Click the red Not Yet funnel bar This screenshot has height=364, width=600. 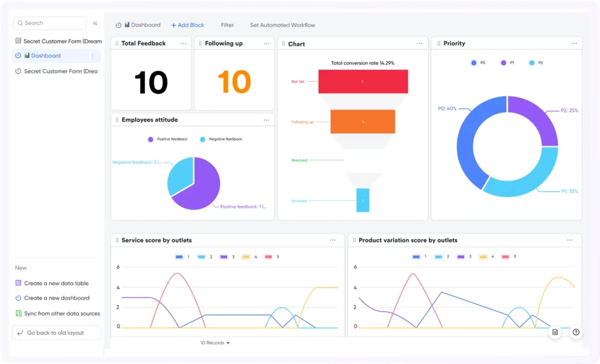363,81
